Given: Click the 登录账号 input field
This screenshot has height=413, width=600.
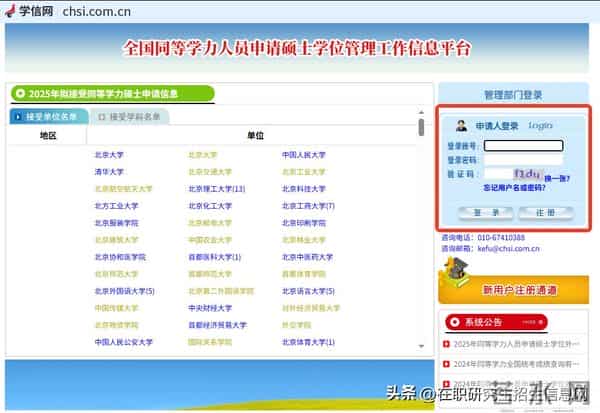Looking at the screenshot, I should [x=523, y=145].
